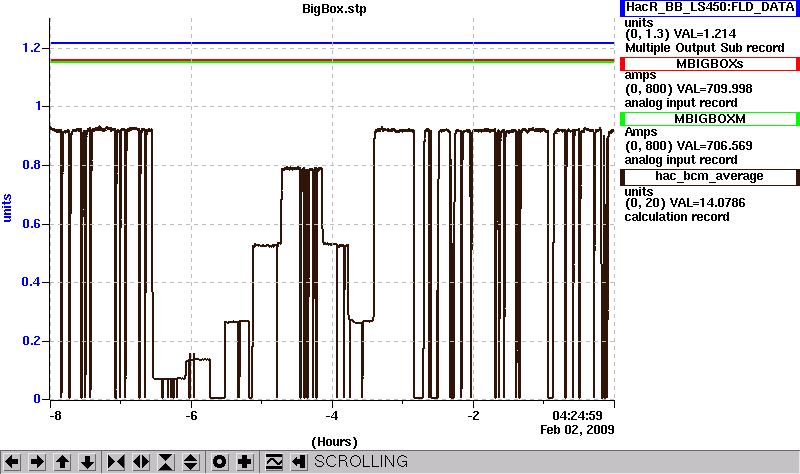
Task: Click the 'Multiple Output Sub record' description
Action: click(x=705, y=48)
